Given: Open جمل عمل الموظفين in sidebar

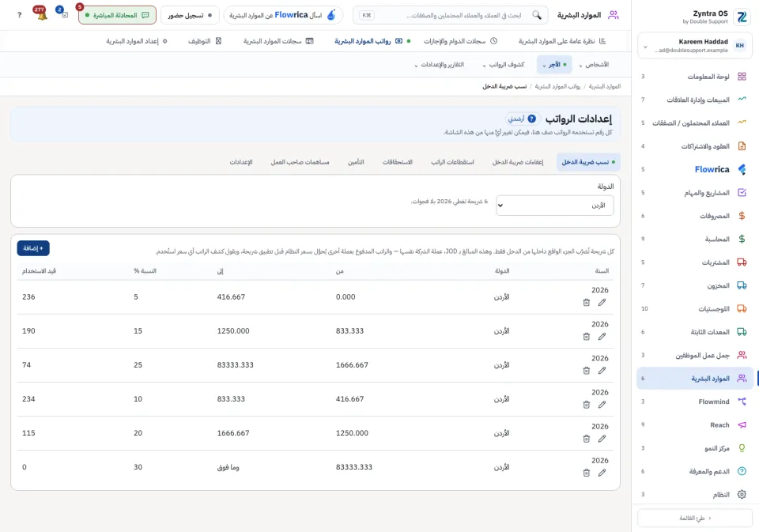Looking at the screenshot, I should [x=695, y=355].
